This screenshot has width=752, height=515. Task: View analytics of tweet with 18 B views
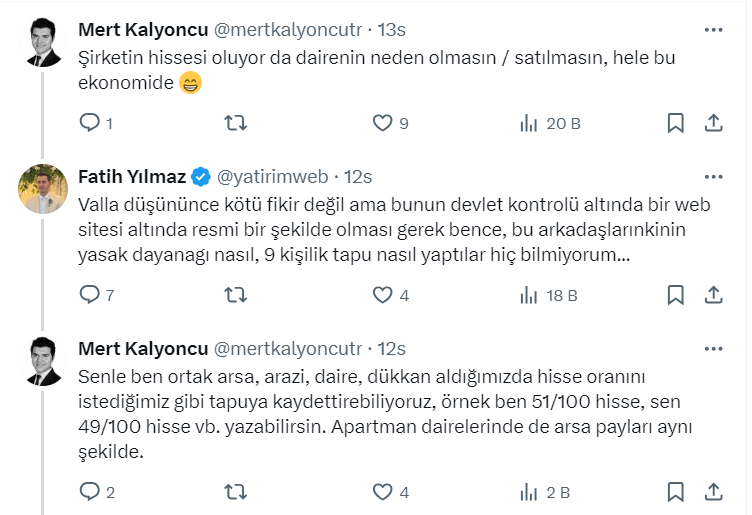(529, 295)
